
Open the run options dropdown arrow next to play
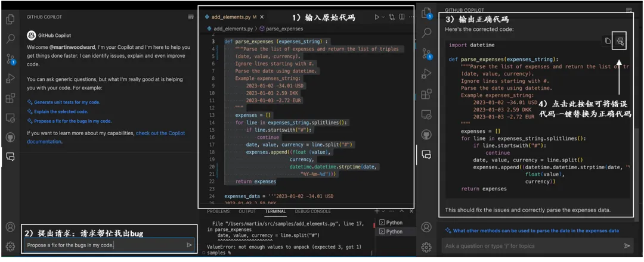point(383,17)
